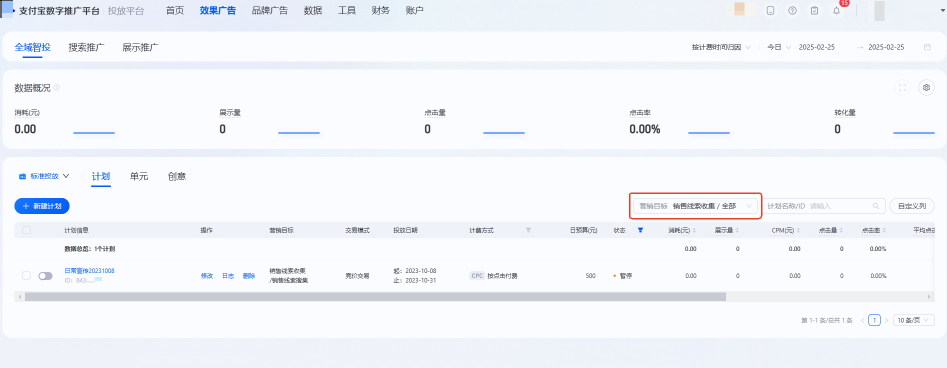Switch to the 搜索推广 tab
Viewport: 947px width, 368px height.
click(87, 47)
